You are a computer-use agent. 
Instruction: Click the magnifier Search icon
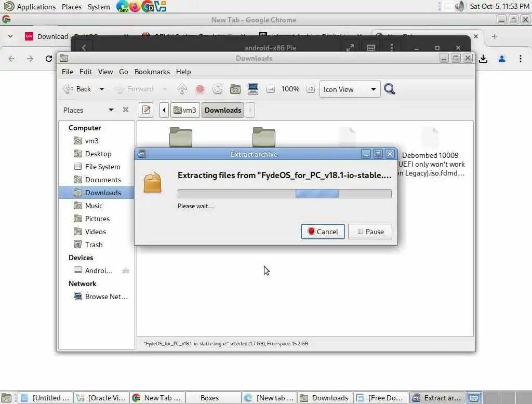(x=389, y=89)
